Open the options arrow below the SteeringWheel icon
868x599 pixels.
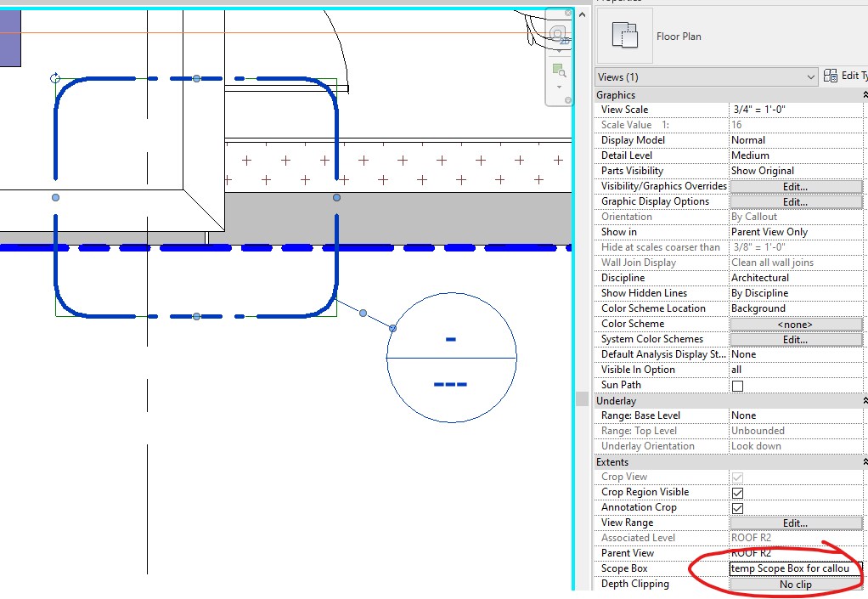click(x=559, y=50)
